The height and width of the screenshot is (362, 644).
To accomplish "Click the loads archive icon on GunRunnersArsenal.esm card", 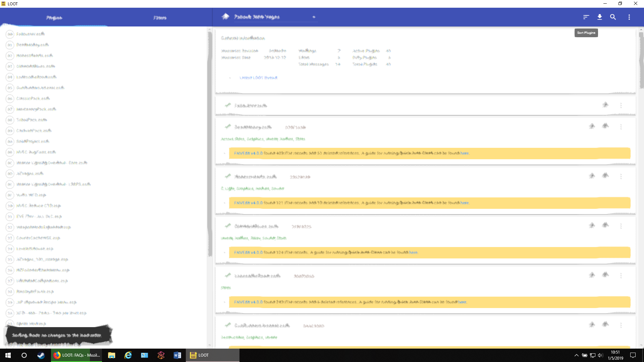I will 605,325.
